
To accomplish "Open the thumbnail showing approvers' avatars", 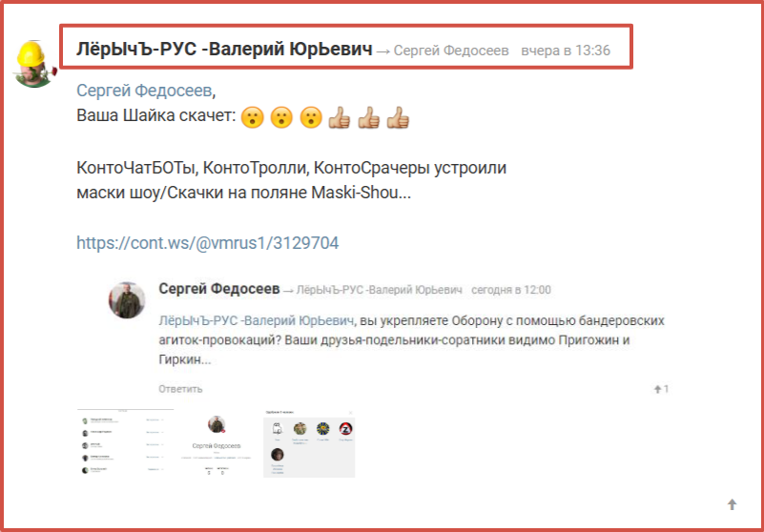I will [309, 443].
